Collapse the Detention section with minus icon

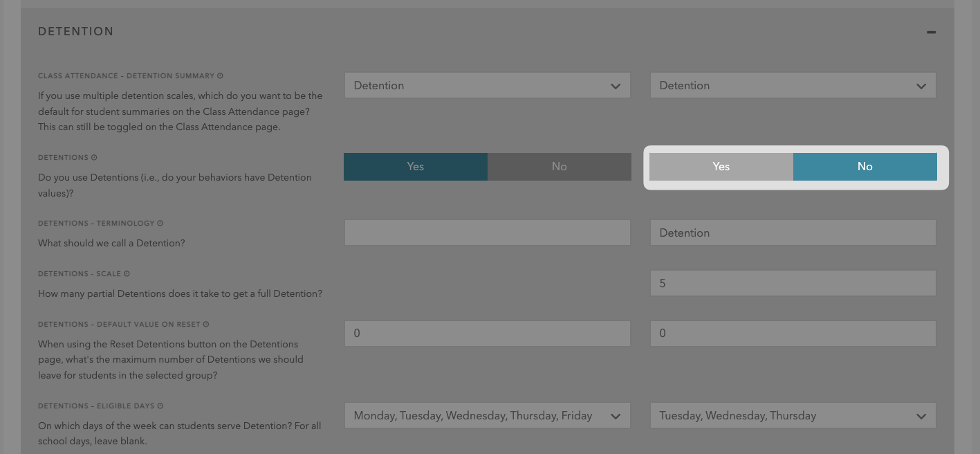(x=931, y=32)
